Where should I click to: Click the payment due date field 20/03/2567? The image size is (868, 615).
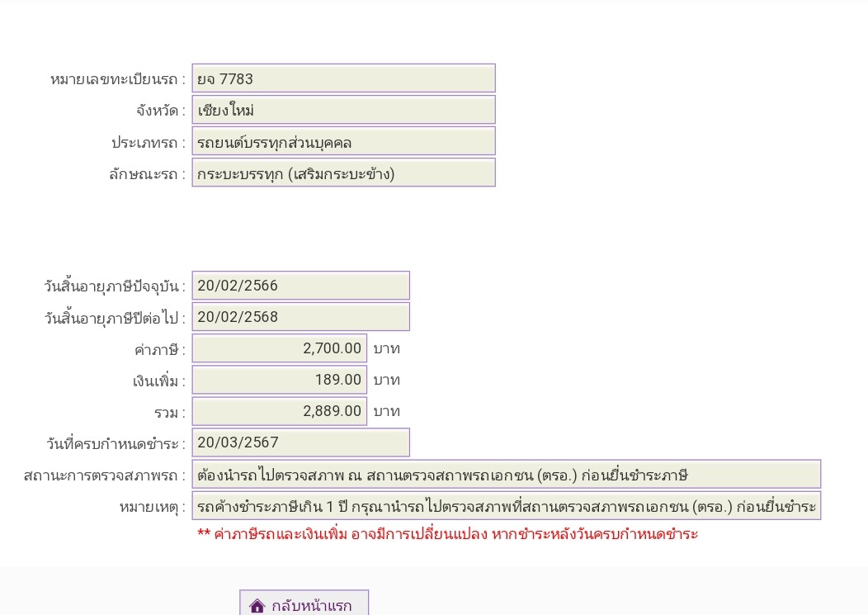coord(300,442)
